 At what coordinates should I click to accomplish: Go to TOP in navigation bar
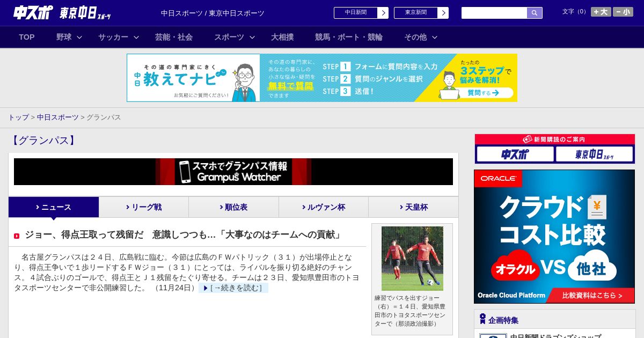[27, 37]
